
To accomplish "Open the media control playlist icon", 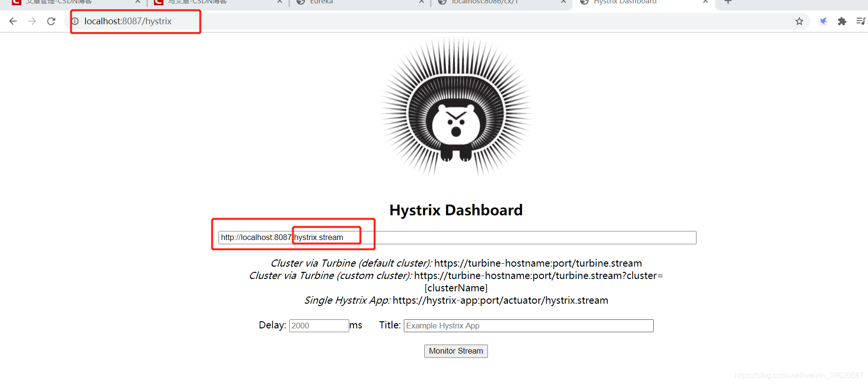I will pos(860,21).
